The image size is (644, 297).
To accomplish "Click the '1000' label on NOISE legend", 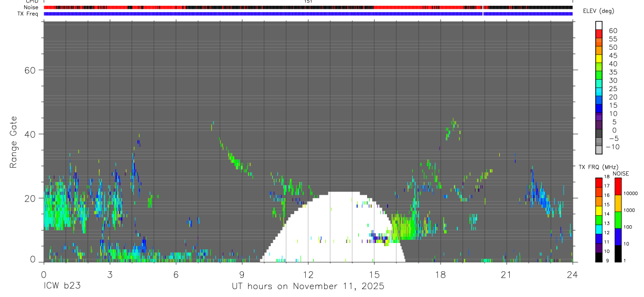I will (x=629, y=210).
